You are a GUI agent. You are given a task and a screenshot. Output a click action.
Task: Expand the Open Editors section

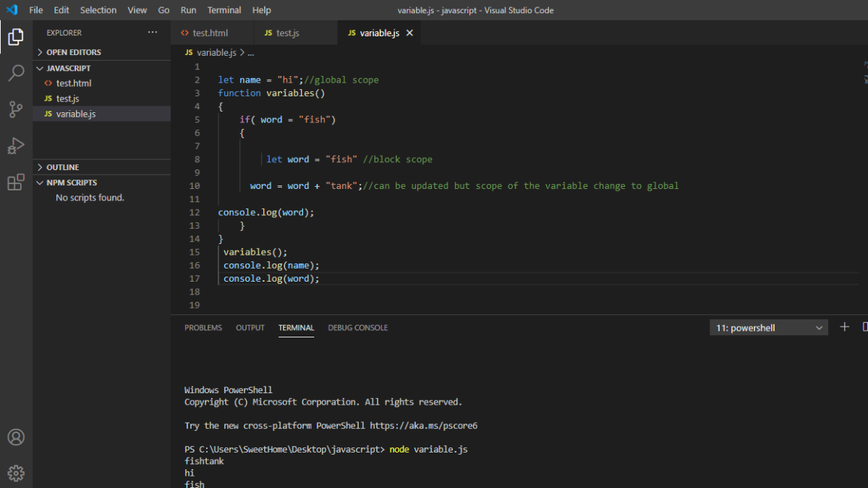pyautogui.click(x=74, y=52)
